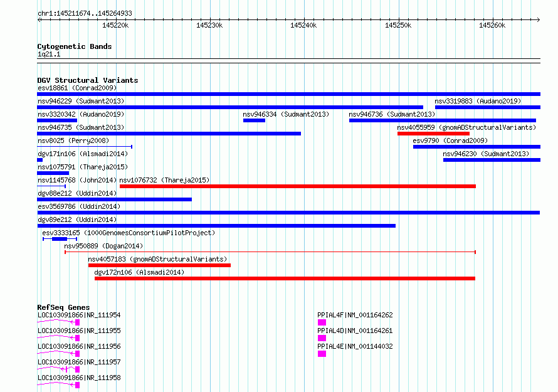
Task: Select the red nsv4057183 variant bar
Action: pyautogui.click(x=159, y=265)
